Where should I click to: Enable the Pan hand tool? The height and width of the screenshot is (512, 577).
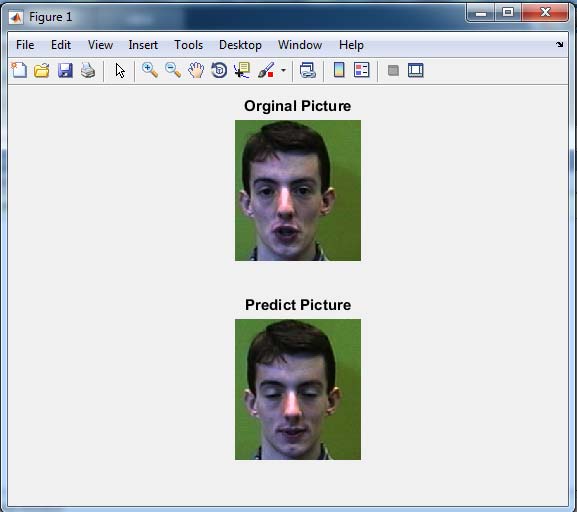point(196,70)
